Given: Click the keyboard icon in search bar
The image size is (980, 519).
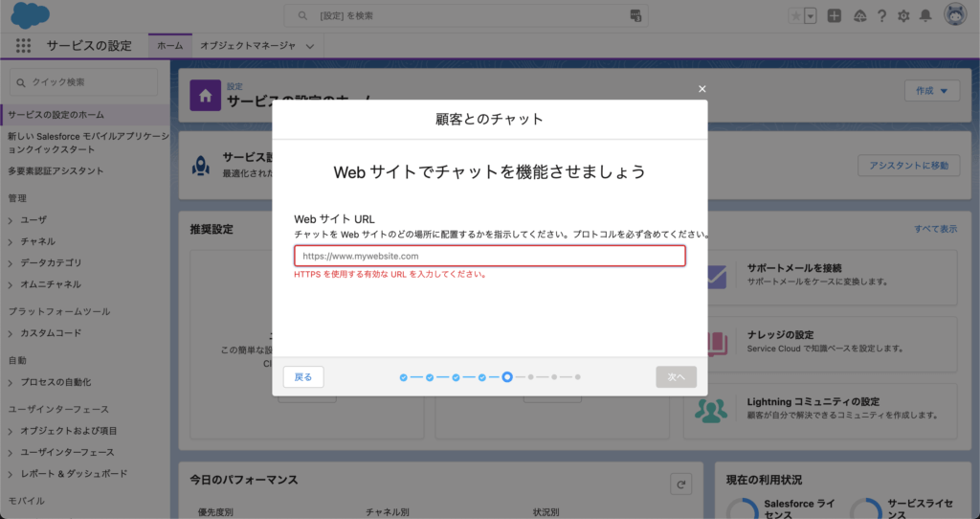Looking at the screenshot, I should point(635,15).
